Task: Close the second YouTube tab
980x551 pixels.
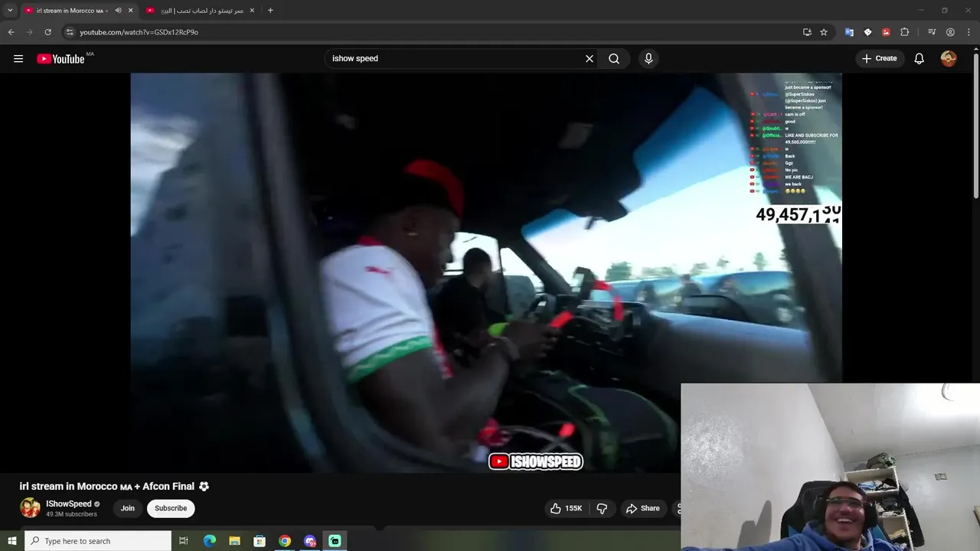Action: pos(252,11)
